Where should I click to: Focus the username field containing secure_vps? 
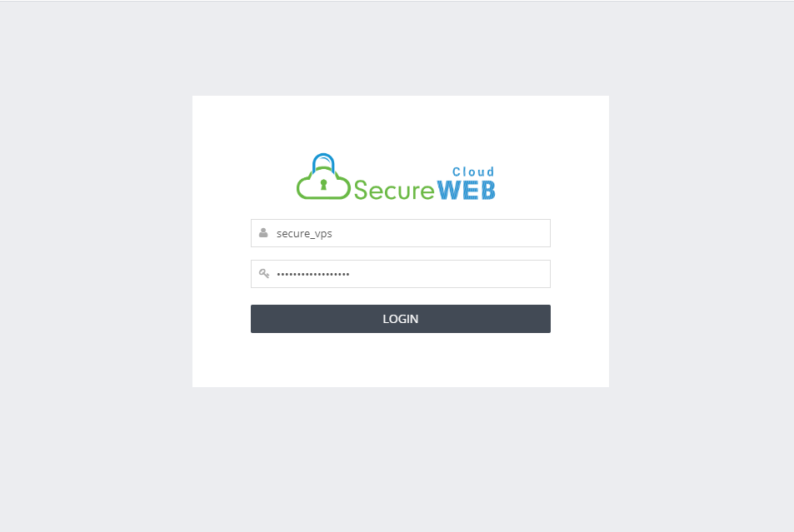tap(401, 233)
